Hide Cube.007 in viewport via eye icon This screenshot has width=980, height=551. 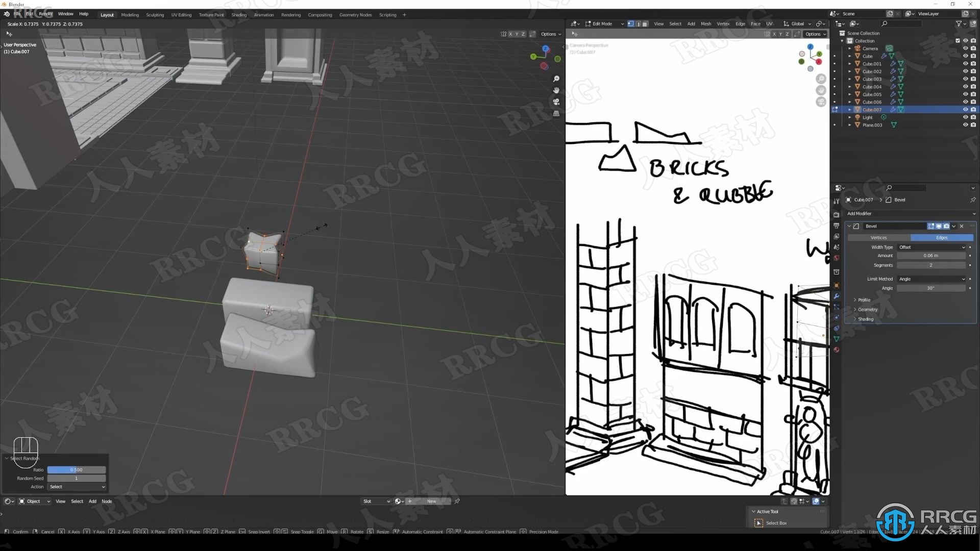pos(965,110)
